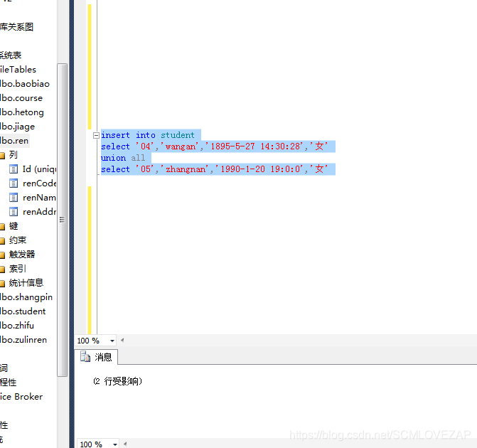Select the dbo.zulinren table node
Viewport: 477px width, 448px height.
click(23, 340)
